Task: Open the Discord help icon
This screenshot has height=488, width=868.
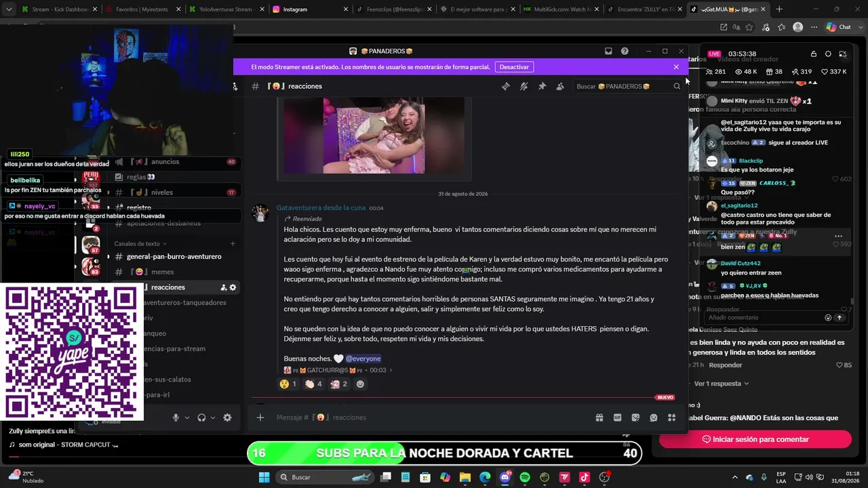Action: pyautogui.click(x=625, y=52)
